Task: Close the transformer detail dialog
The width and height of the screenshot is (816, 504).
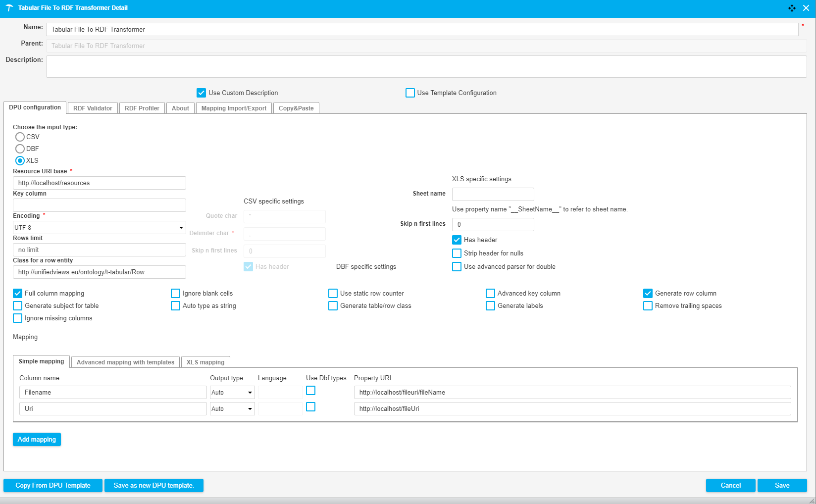Action: [806, 8]
